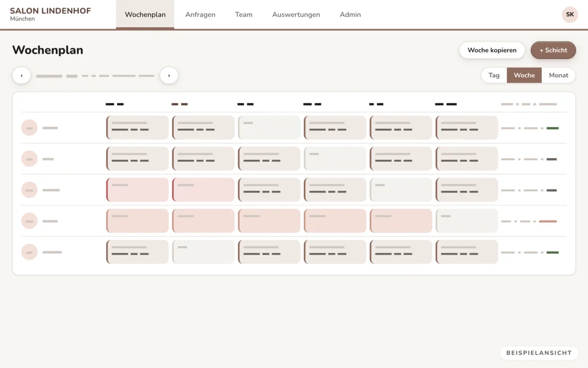Go to previous week with left chevron
The height and width of the screenshot is (368, 588).
[x=21, y=75]
